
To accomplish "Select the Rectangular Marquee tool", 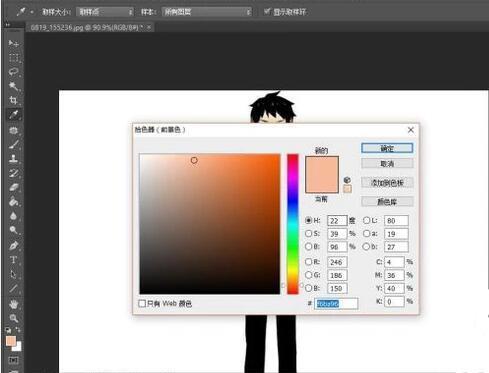I will pyautogui.click(x=13, y=58).
